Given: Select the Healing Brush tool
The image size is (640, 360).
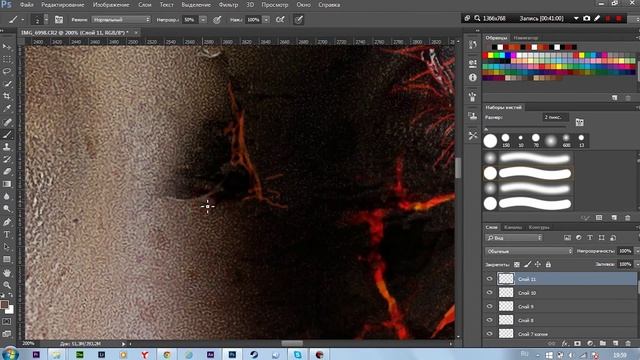Looking at the screenshot, I should [x=7, y=122].
